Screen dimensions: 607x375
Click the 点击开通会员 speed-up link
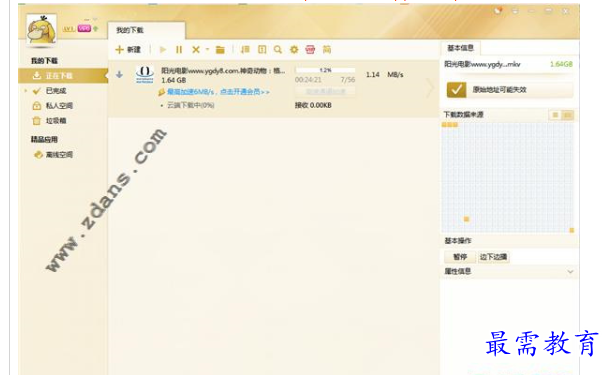[245, 92]
